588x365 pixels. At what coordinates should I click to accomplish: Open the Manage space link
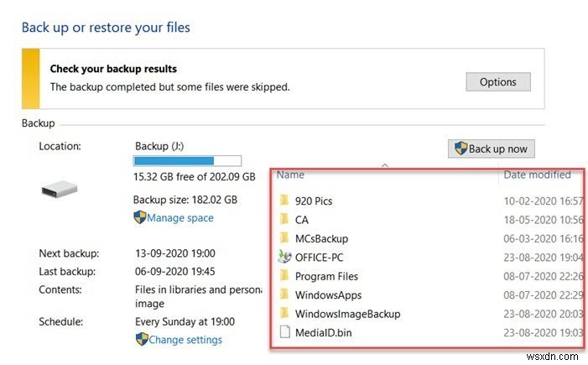click(180, 218)
